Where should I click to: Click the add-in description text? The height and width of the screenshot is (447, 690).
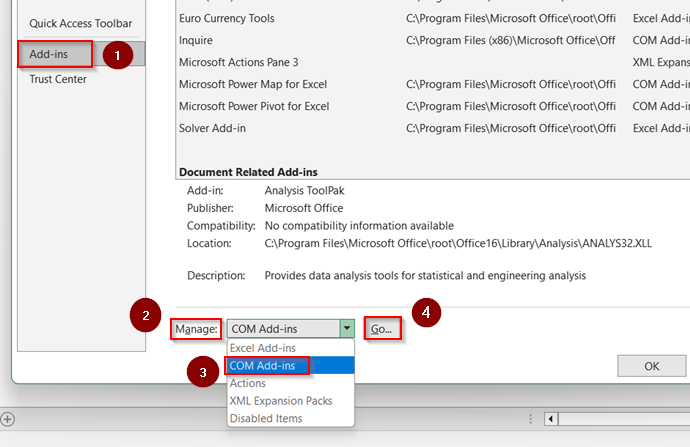pos(425,276)
